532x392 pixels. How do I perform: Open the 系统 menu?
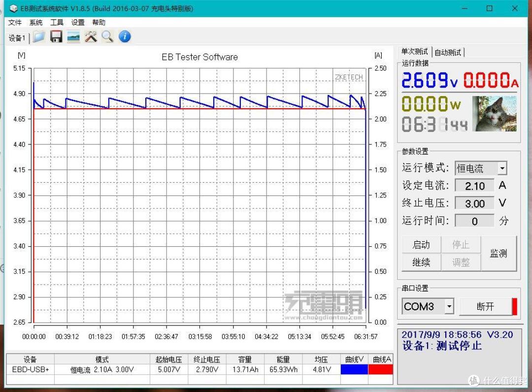36,22
